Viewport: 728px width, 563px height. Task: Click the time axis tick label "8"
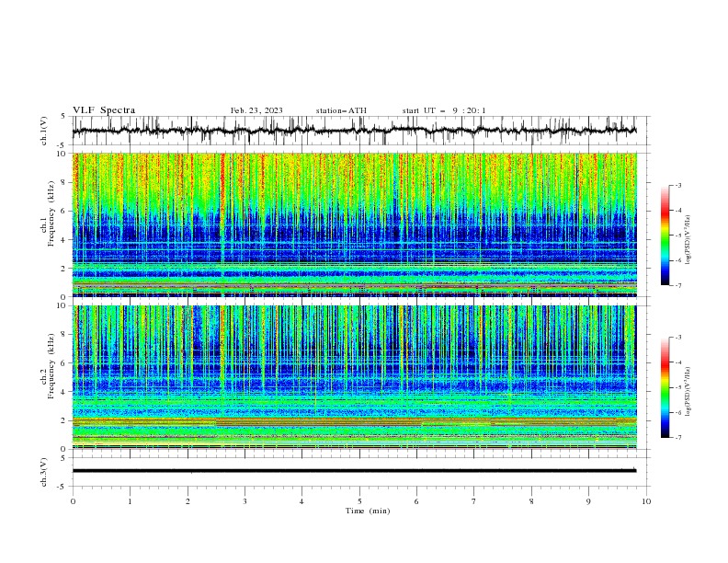tap(531, 501)
